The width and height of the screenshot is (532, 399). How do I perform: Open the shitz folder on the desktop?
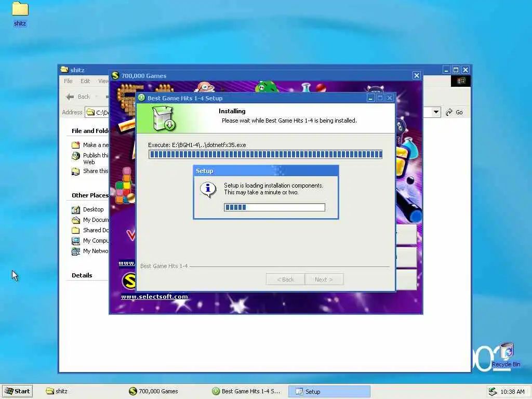(x=20, y=14)
